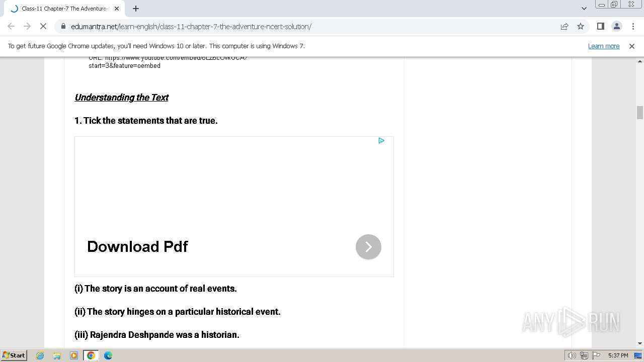Open Windows Explorer folder in taskbar

point(57,355)
